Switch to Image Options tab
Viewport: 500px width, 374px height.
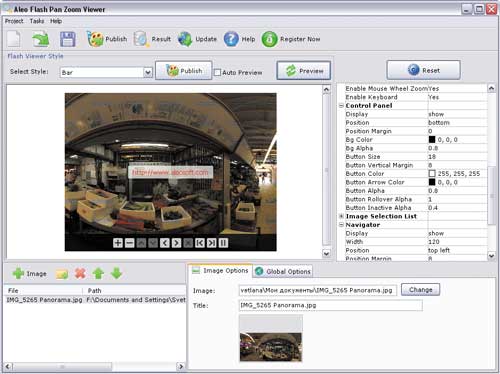tap(220, 271)
